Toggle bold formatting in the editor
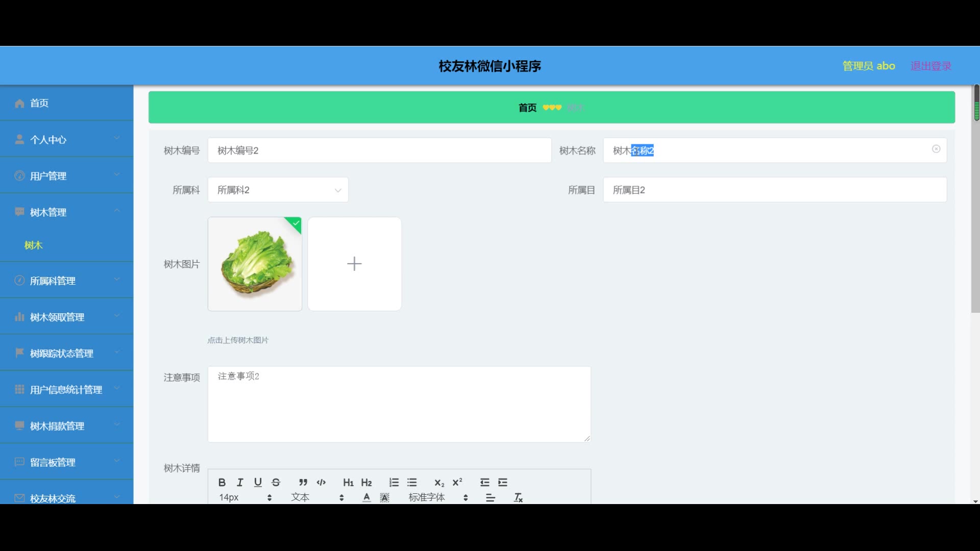Image resolution: width=980 pixels, height=551 pixels. click(222, 482)
